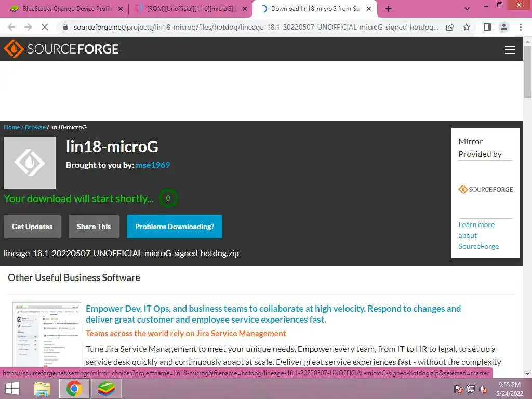Viewport: 532px width, 399px height.
Task: Click 'Other Useful Business Software' heading
Action: point(74,277)
